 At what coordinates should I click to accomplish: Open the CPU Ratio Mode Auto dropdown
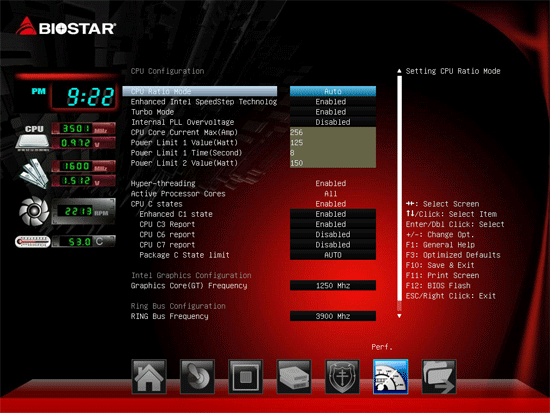click(x=333, y=91)
